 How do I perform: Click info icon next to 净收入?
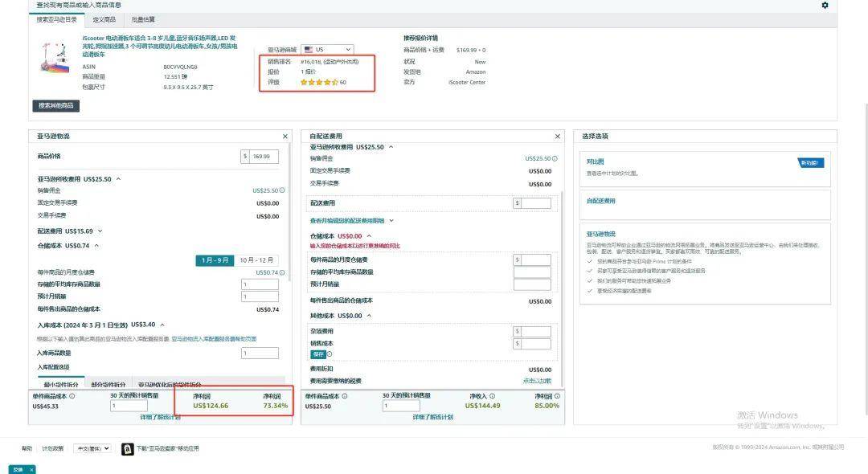[492, 396]
